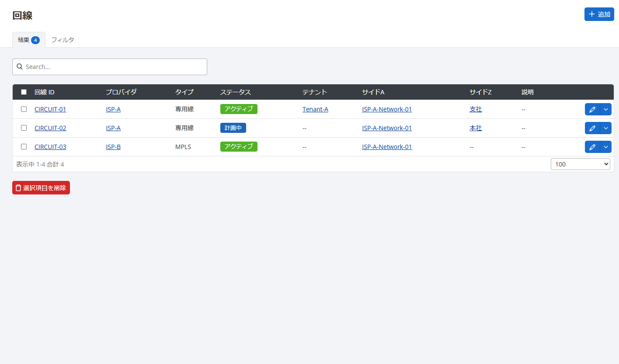Click the 選択項目を削除 button
The width and height of the screenshot is (619, 364).
[x=41, y=188]
